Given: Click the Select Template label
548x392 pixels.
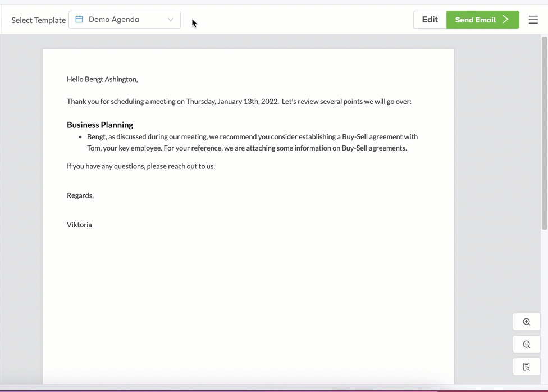Looking at the screenshot, I should coord(38,20).
